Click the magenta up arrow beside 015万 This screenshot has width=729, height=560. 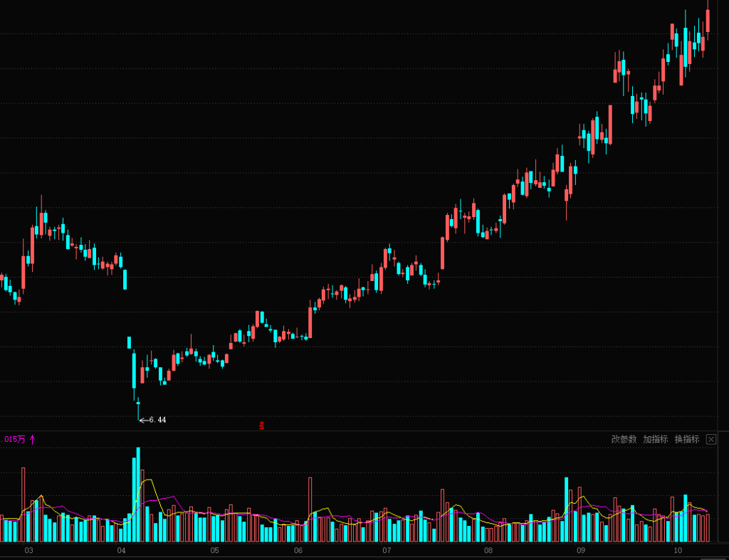pos(32,439)
